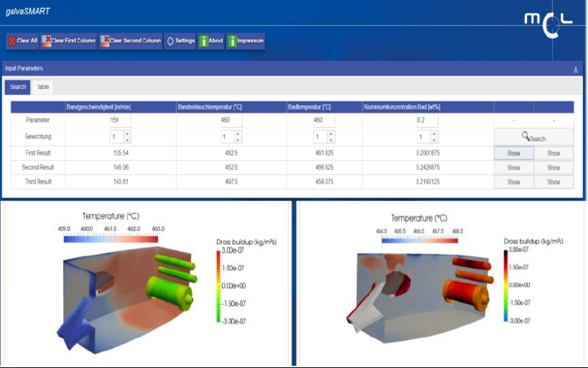Open Settings via the gear icon
588x368 pixels.
point(170,41)
